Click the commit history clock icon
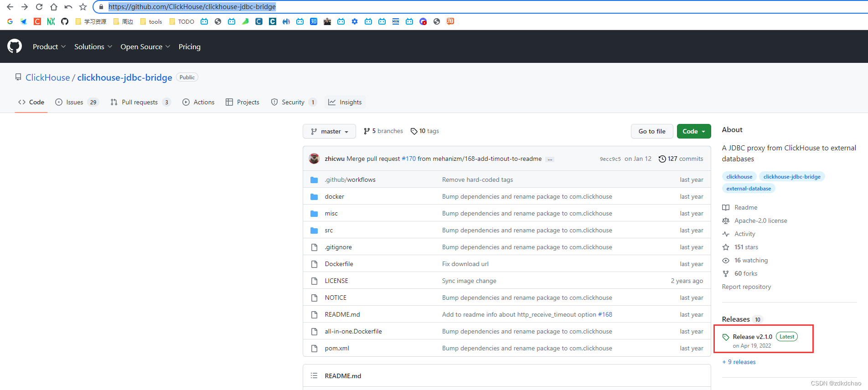This screenshot has height=390, width=868. (662, 159)
